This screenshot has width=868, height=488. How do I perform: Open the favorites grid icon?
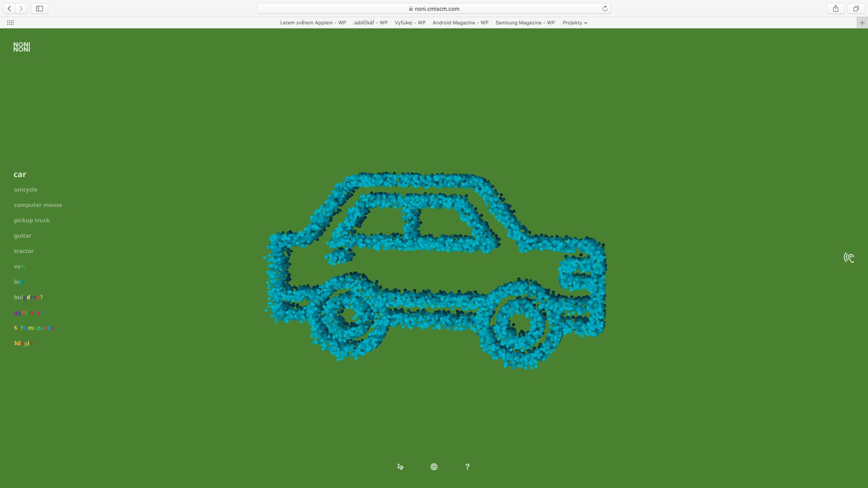pos(10,23)
